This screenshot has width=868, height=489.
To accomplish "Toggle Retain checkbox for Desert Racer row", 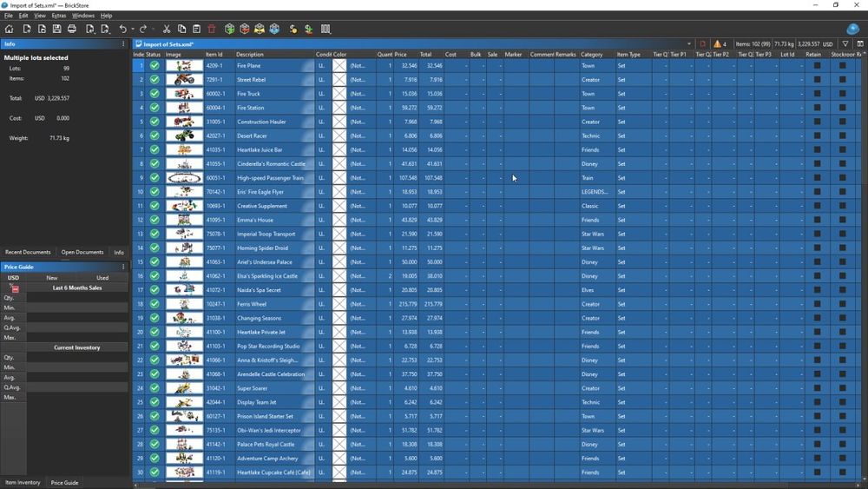I will pos(817,135).
